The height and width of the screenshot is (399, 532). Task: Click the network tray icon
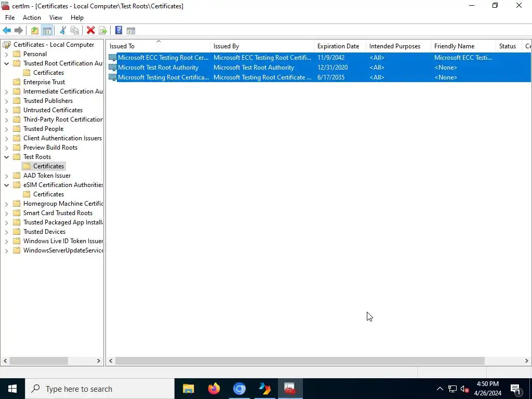coord(453,389)
